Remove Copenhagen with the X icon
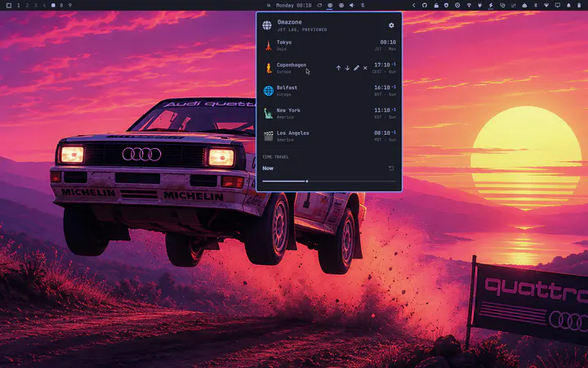 point(365,68)
